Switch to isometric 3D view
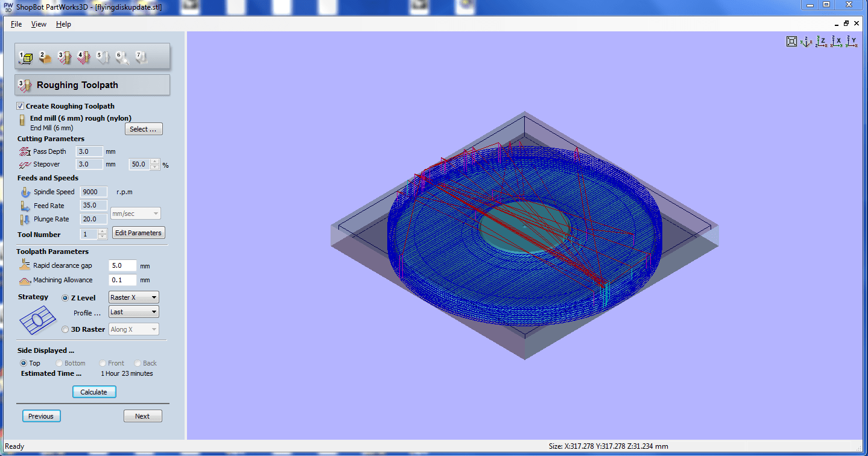Image resolution: width=868 pixels, height=456 pixels. click(806, 42)
